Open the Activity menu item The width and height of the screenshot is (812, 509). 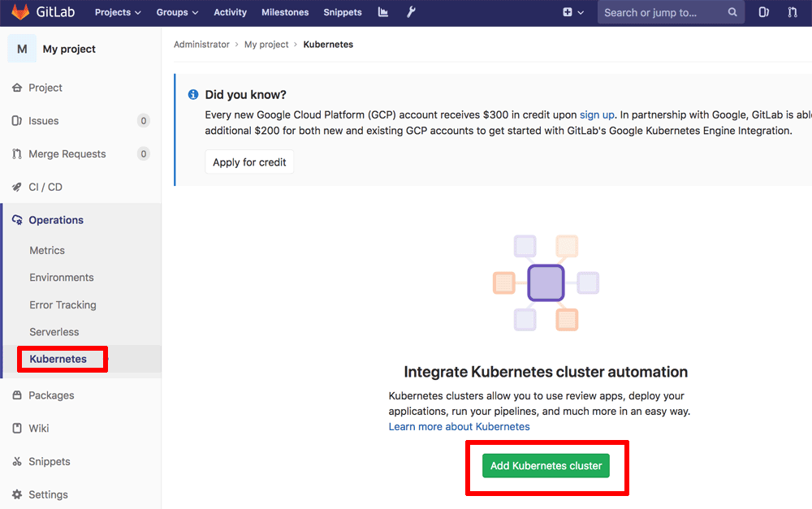[x=230, y=12]
